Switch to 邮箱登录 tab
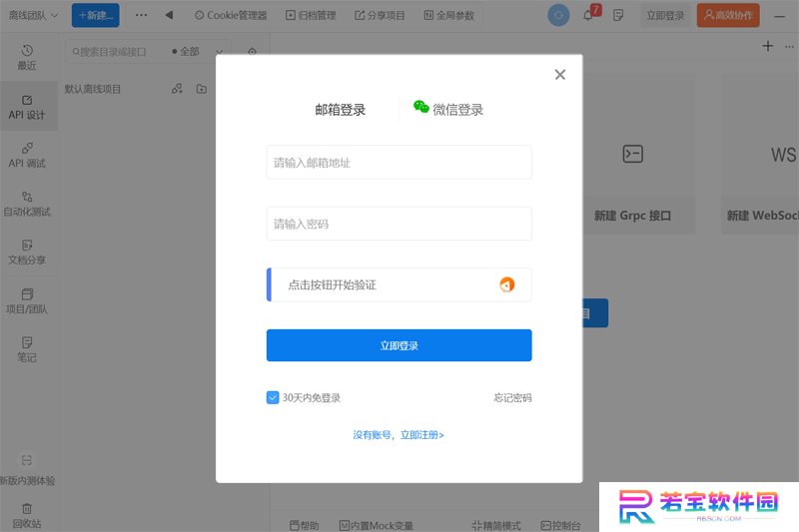Screen dimensions: 799x532 click(x=341, y=110)
